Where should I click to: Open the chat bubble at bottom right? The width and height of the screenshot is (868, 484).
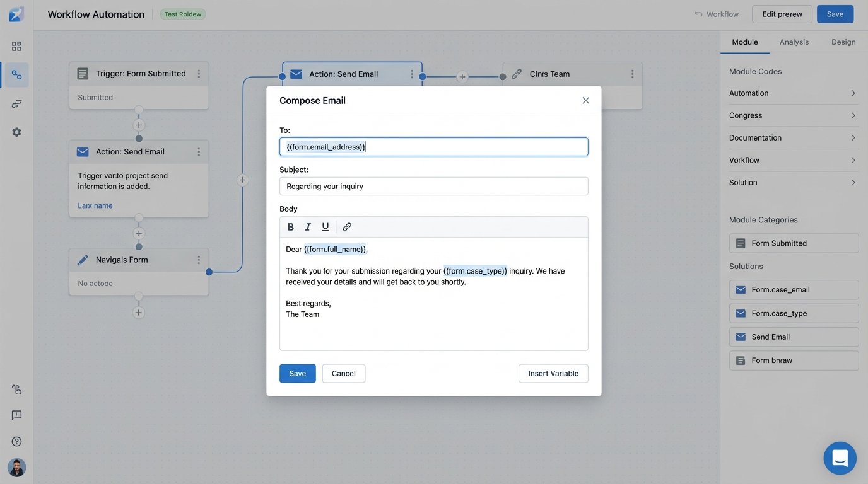click(840, 458)
